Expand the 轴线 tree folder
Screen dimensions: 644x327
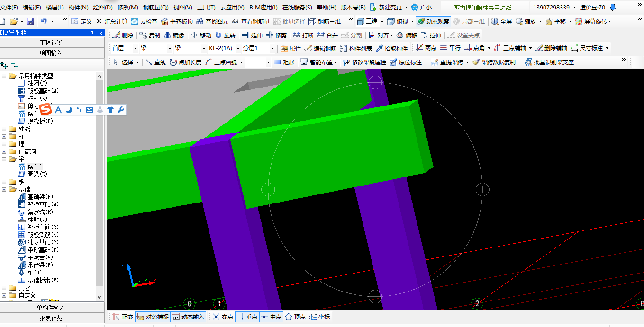click(4, 129)
